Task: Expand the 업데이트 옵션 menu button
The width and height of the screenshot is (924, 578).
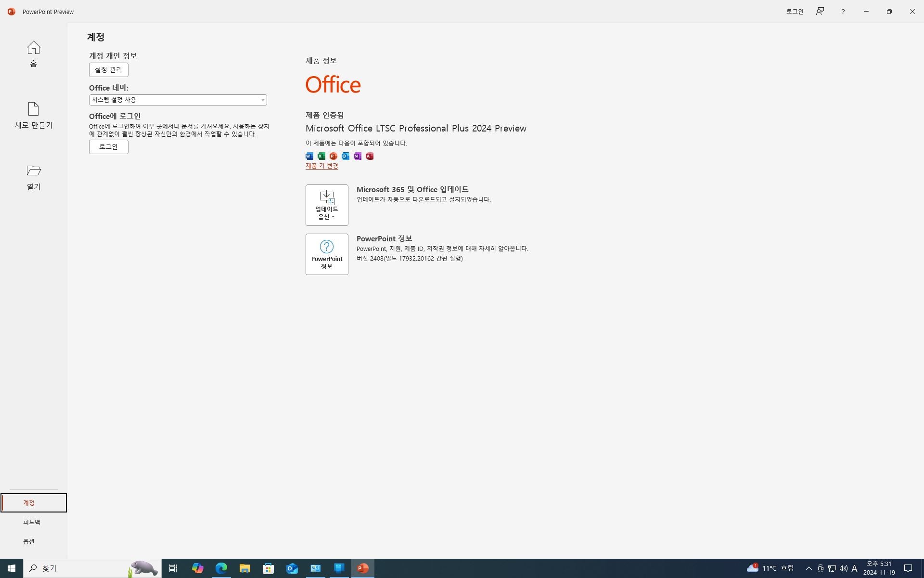Action: coord(327,205)
